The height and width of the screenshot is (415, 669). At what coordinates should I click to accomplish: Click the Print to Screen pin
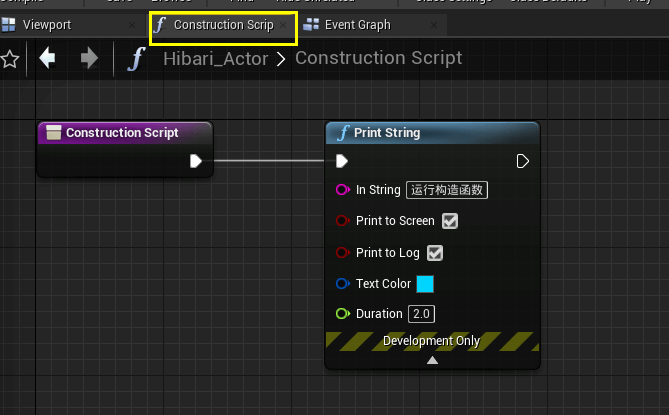[343, 221]
